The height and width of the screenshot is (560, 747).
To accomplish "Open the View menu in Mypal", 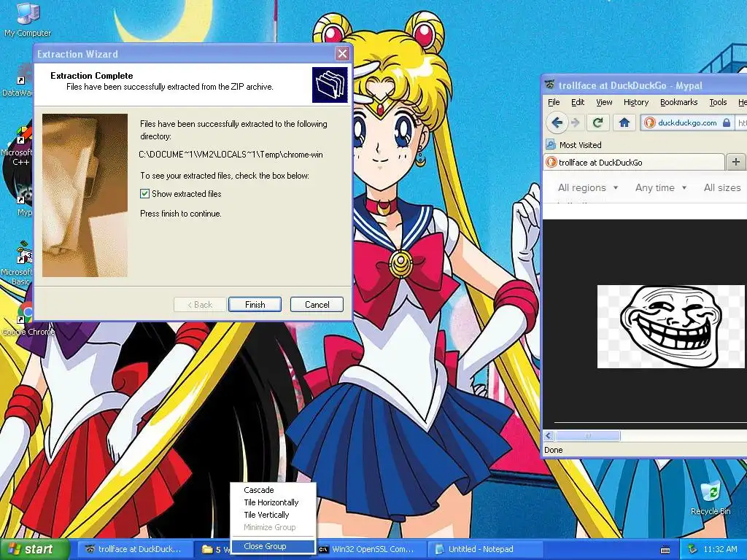I will 604,102.
